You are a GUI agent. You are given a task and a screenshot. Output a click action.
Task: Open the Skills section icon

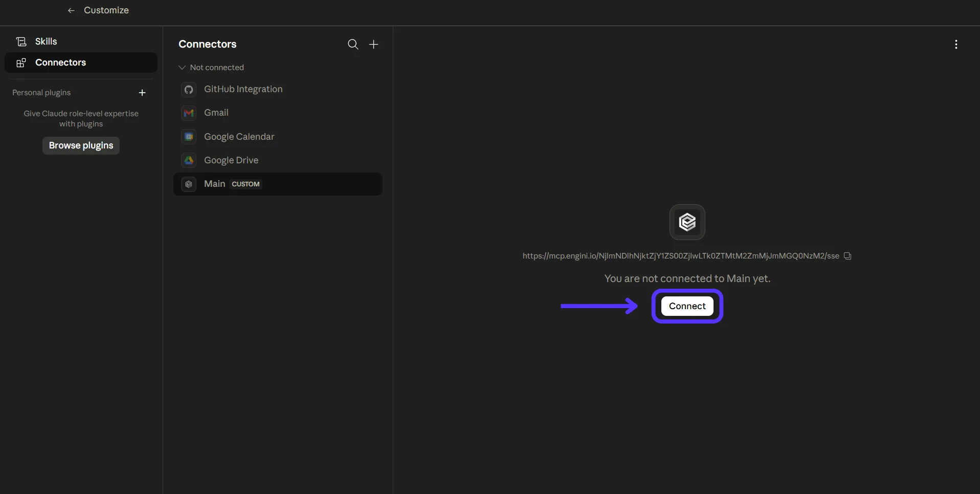(x=21, y=41)
